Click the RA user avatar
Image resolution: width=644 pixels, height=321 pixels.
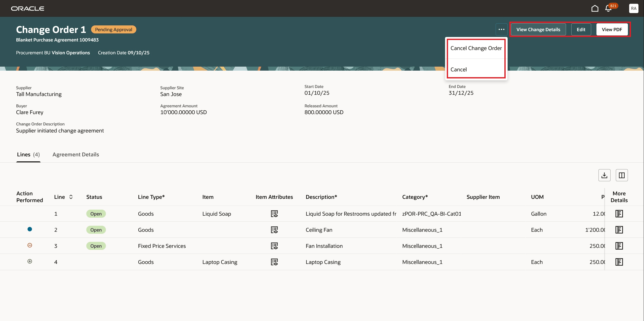[634, 8]
